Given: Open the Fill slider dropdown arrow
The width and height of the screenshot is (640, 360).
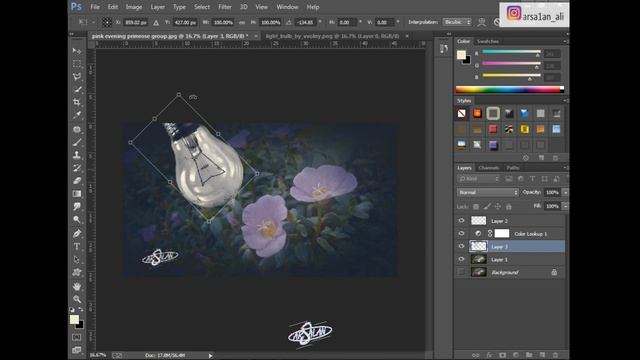Looking at the screenshot, I should (565, 207).
